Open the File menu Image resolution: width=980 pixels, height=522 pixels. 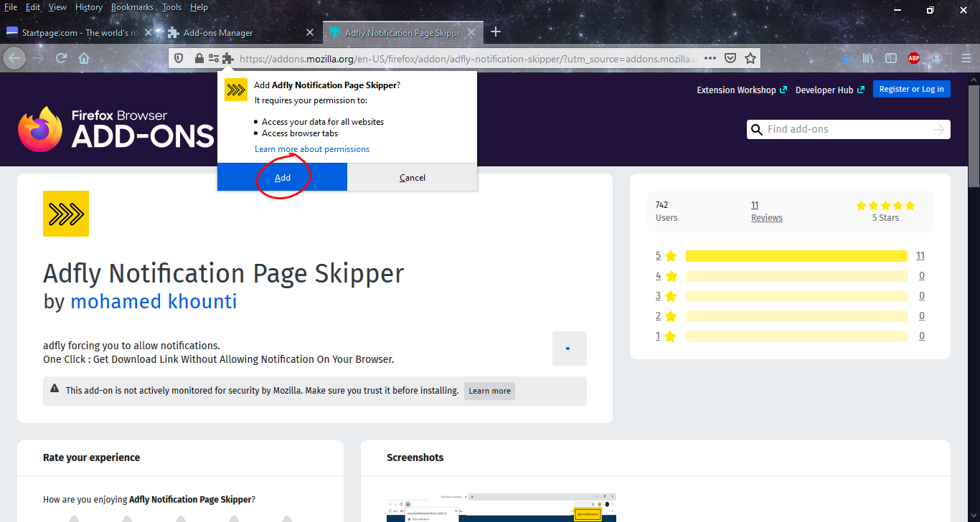pyautogui.click(x=11, y=7)
